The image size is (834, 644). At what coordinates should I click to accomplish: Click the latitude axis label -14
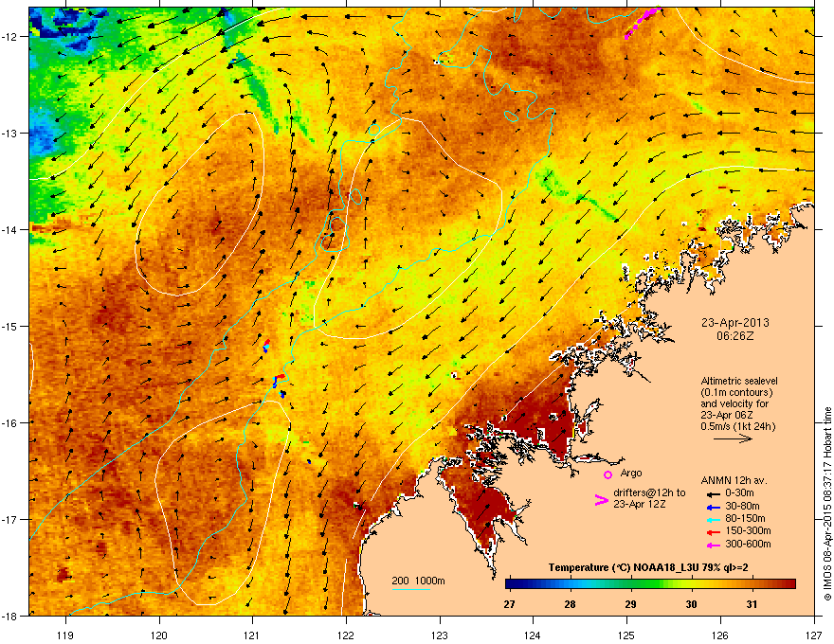click(9, 229)
